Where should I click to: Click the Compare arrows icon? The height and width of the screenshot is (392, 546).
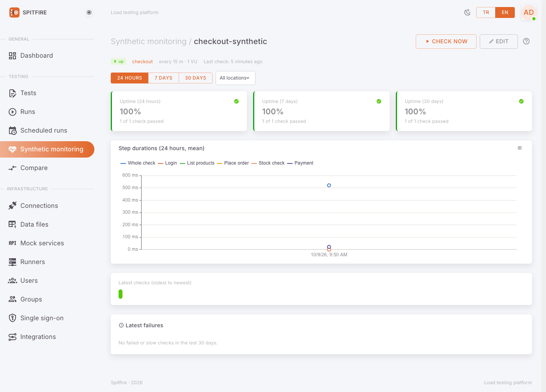pos(12,168)
